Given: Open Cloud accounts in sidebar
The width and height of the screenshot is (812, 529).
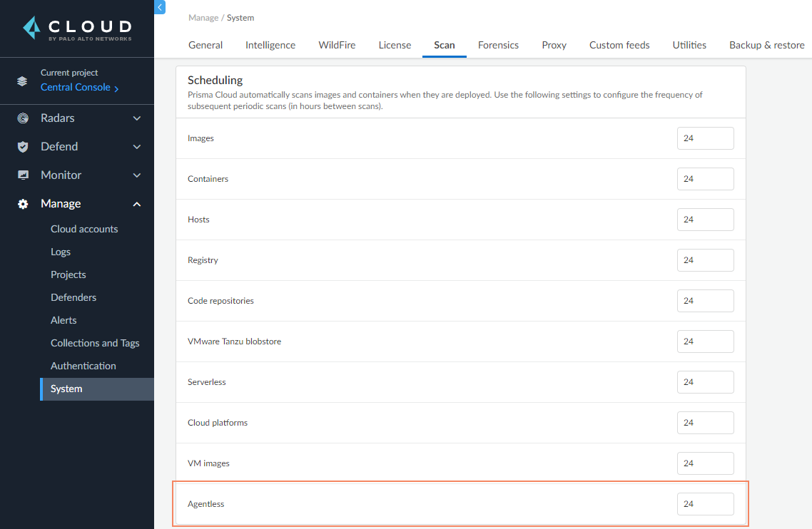Looking at the screenshot, I should (84, 229).
